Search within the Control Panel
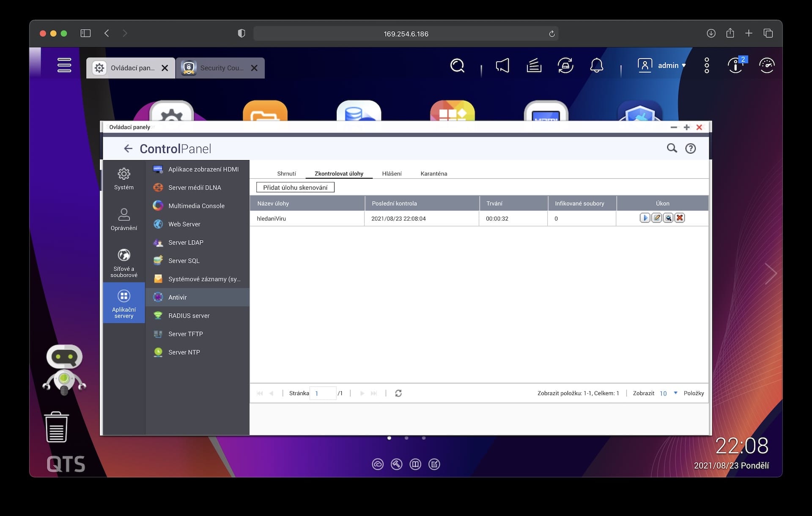 pos(672,148)
